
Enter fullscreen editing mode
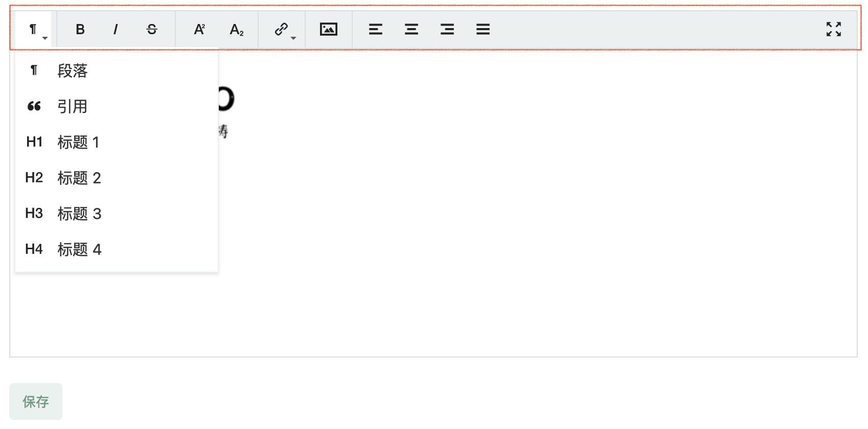834,29
